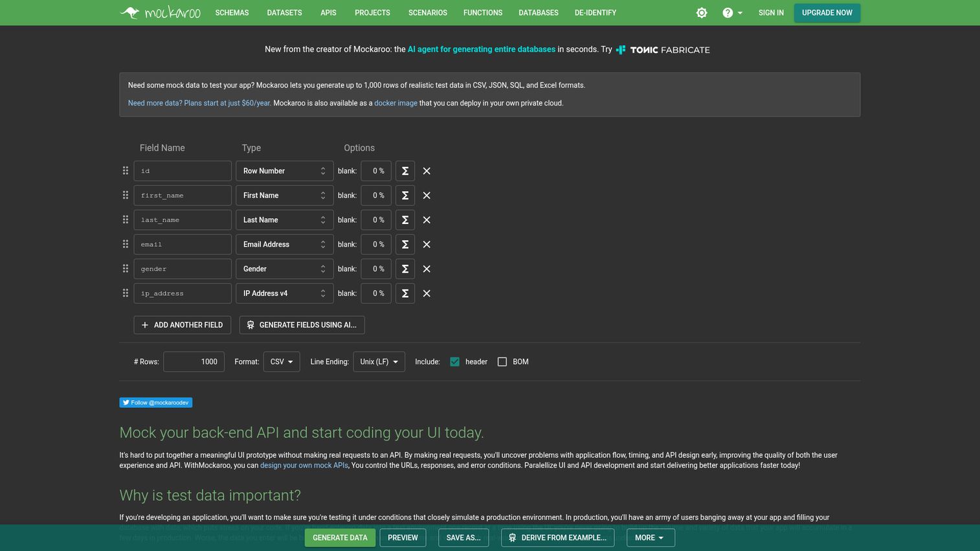Screen dimensions: 980x551
Task: Click the Mockaroo kangaroo logo
Action: pyautogui.click(x=160, y=12)
